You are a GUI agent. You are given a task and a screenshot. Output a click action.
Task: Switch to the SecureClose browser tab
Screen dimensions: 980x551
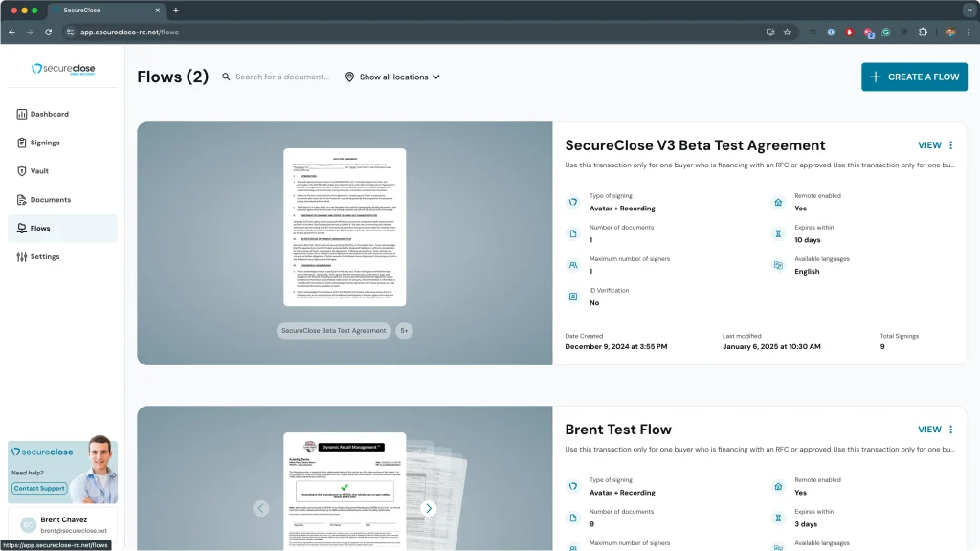[x=105, y=10]
